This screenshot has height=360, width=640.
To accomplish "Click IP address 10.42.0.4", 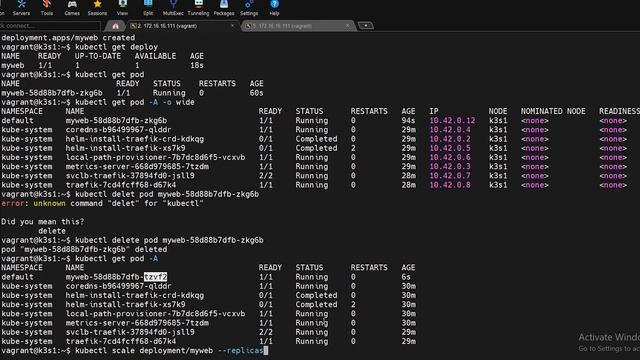I will [450, 130].
